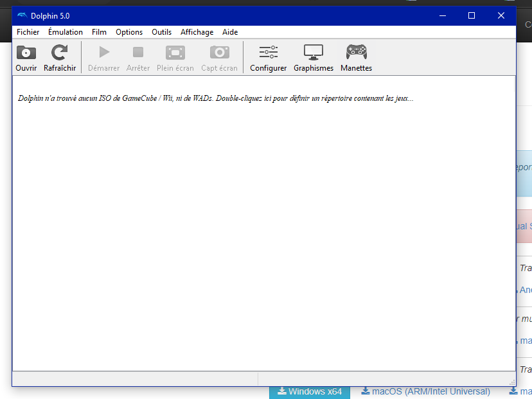Screen dimensions: 532x399
Task: Click the Arrêter stop icon
Action: point(137,52)
